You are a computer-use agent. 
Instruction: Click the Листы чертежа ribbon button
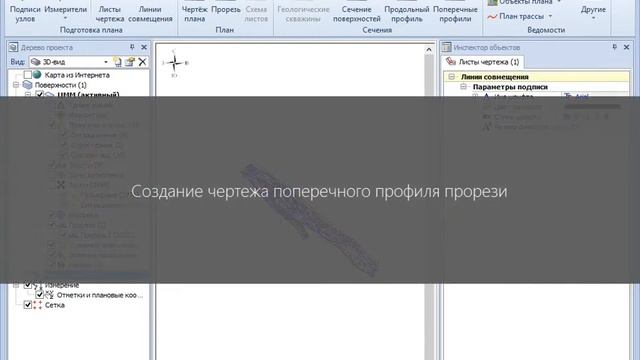[x=110, y=13]
